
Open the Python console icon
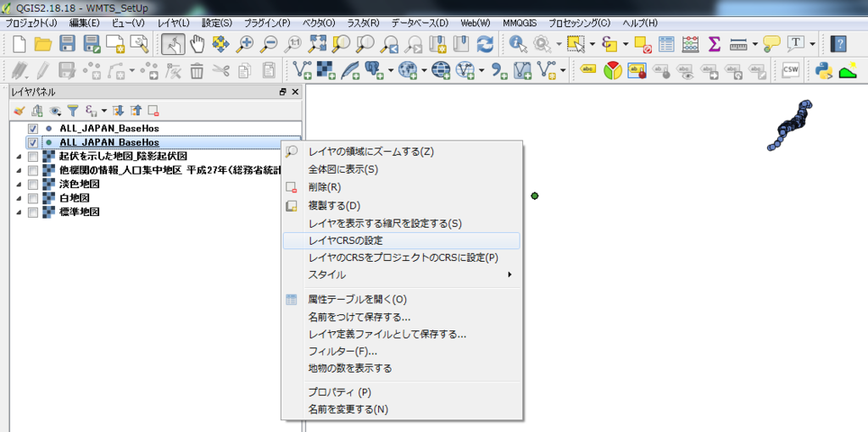pyautogui.click(x=823, y=70)
